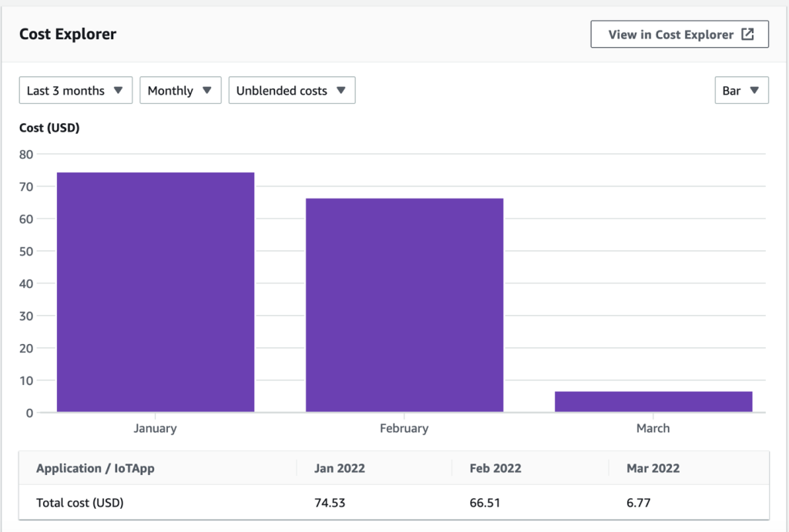Click the dropdown arrow on the Bar selector
The height and width of the screenshot is (532, 789).
756,90
